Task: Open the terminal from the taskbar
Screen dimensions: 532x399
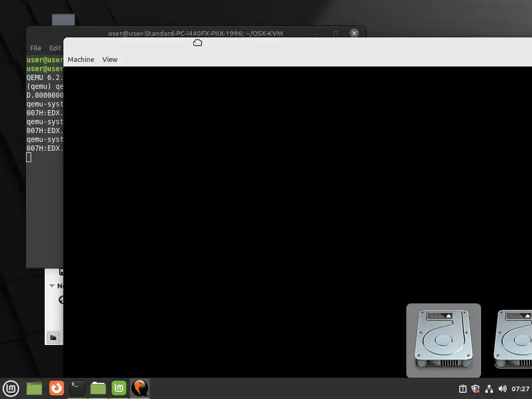Action: [77, 388]
